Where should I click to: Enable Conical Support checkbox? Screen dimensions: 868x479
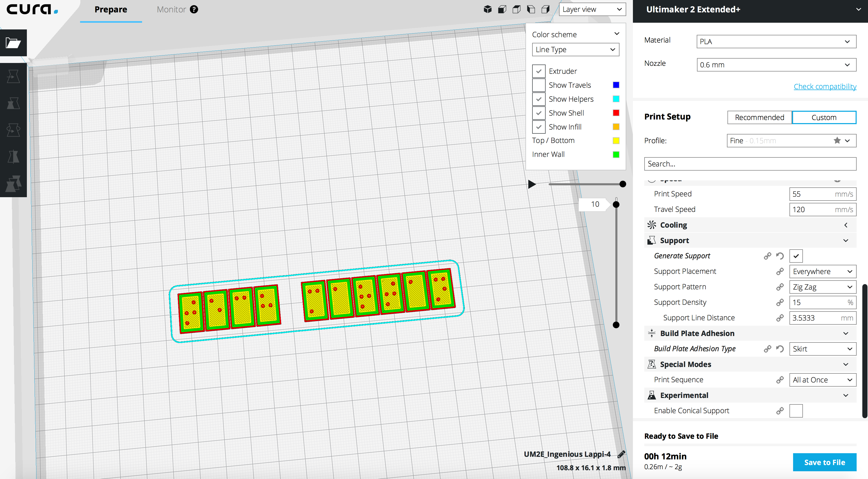click(796, 410)
